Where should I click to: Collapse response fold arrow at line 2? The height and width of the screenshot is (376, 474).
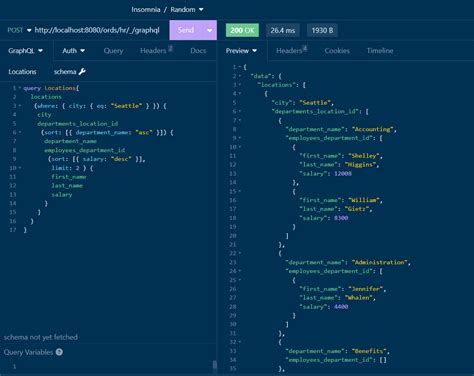point(240,76)
